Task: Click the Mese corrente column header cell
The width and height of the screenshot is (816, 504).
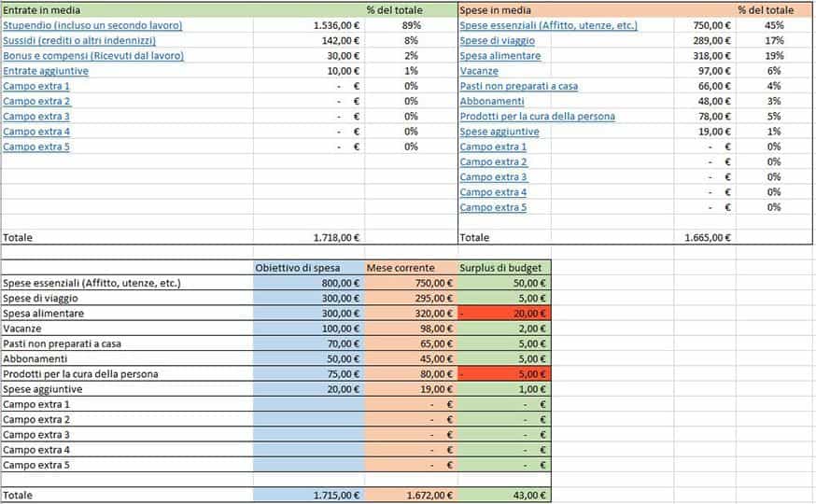Action: (x=411, y=268)
